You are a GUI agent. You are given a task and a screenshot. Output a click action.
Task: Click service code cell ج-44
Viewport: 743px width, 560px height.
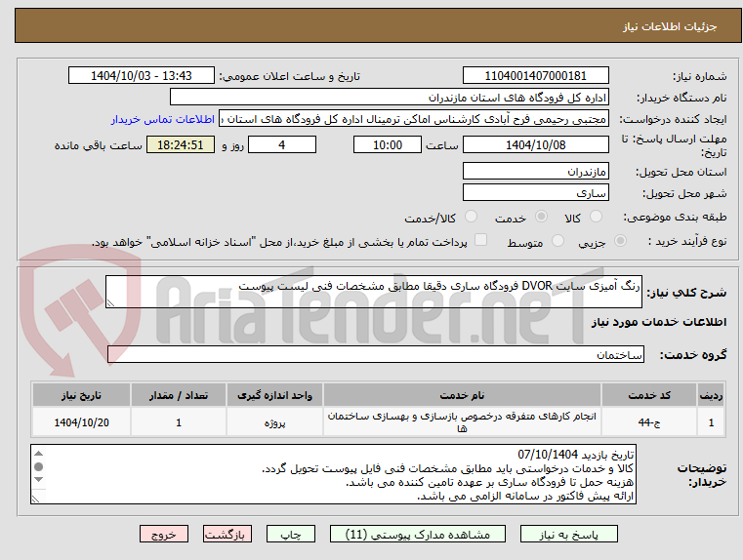tap(649, 422)
